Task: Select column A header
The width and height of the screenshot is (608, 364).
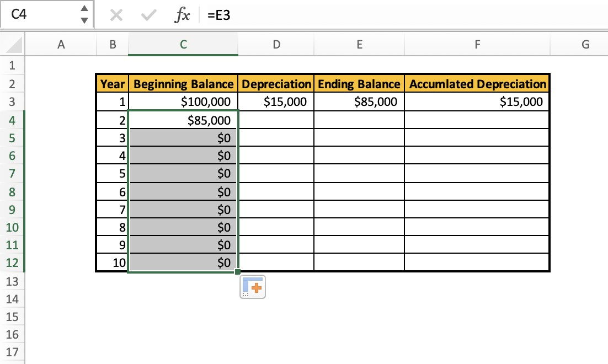Action: (x=61, y=45)
